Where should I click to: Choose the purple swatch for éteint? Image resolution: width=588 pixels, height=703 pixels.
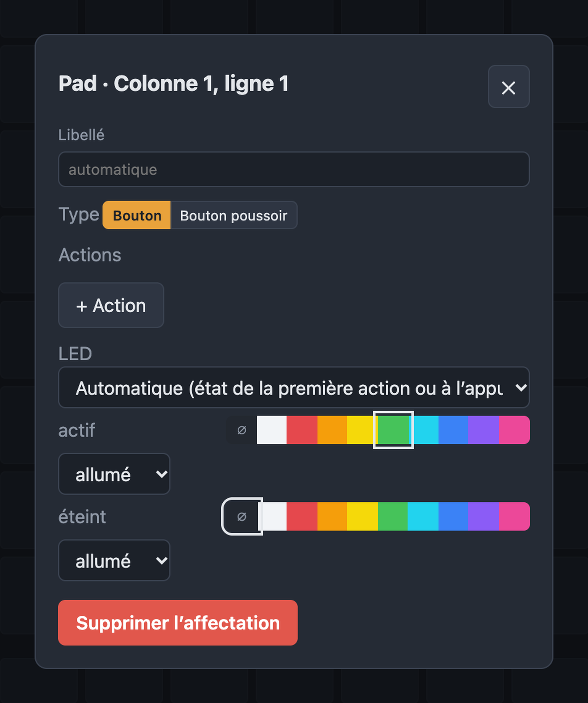pos(484,517)
